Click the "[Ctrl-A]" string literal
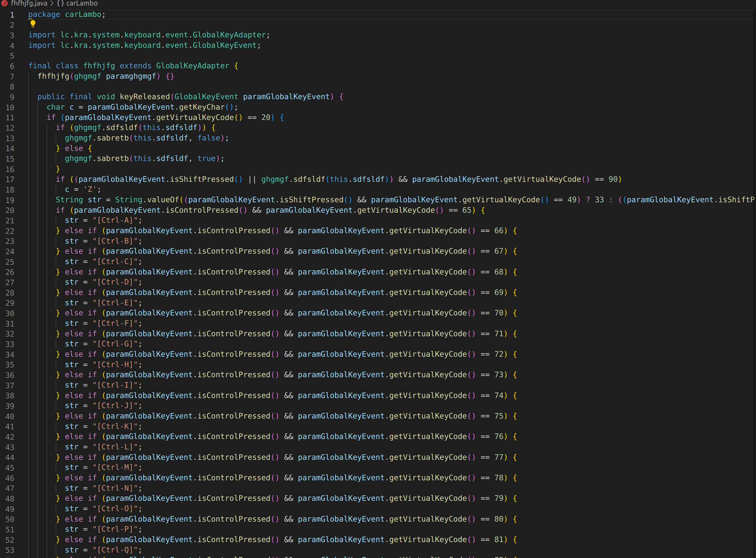Screen dimensions: 756x558 (115, 220)
